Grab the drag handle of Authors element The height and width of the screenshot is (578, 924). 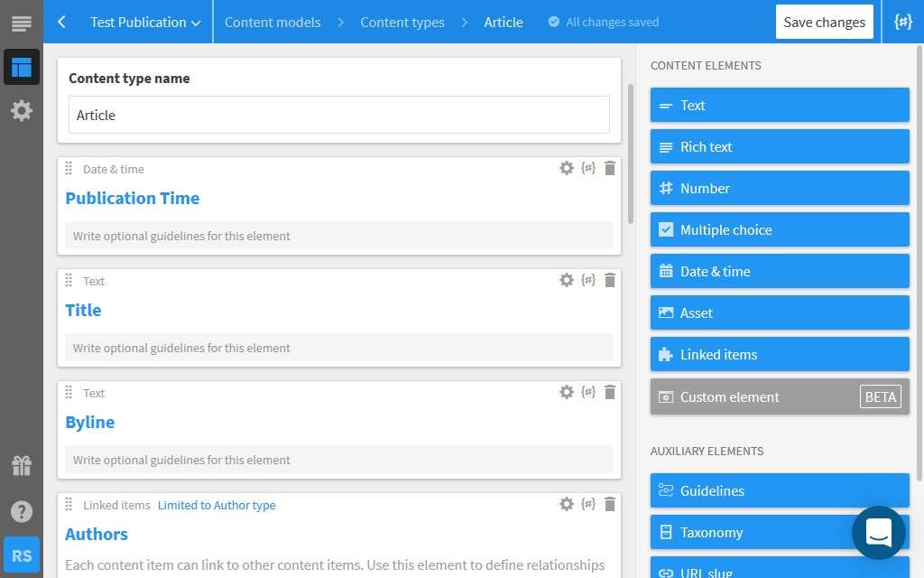(x=69, y=505)
